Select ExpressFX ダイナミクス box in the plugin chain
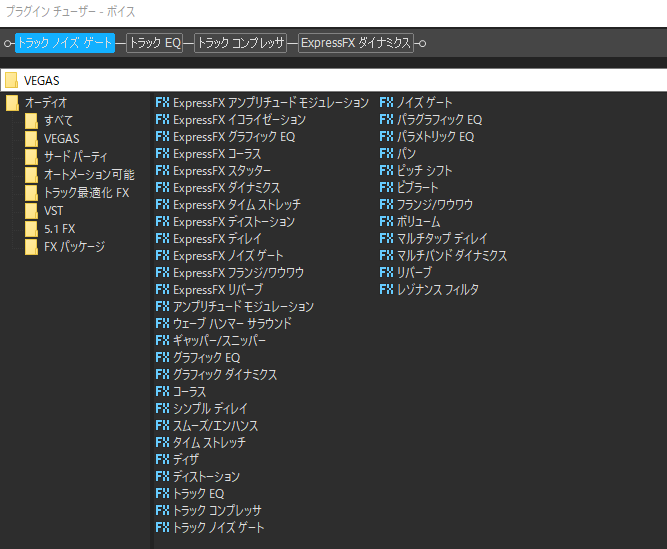Viewport: 667px width, 549px height. [356, 43]
